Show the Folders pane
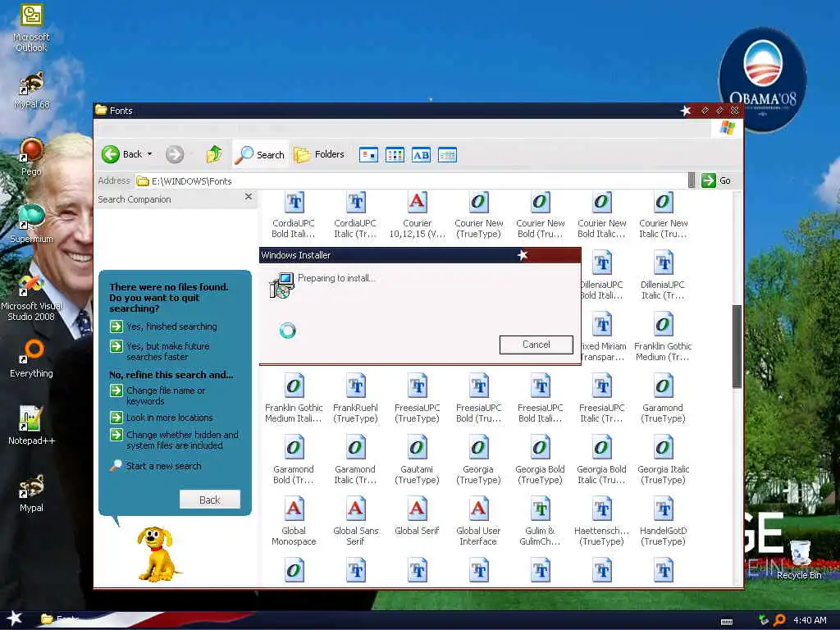The image size is (840, 630). 319,154
